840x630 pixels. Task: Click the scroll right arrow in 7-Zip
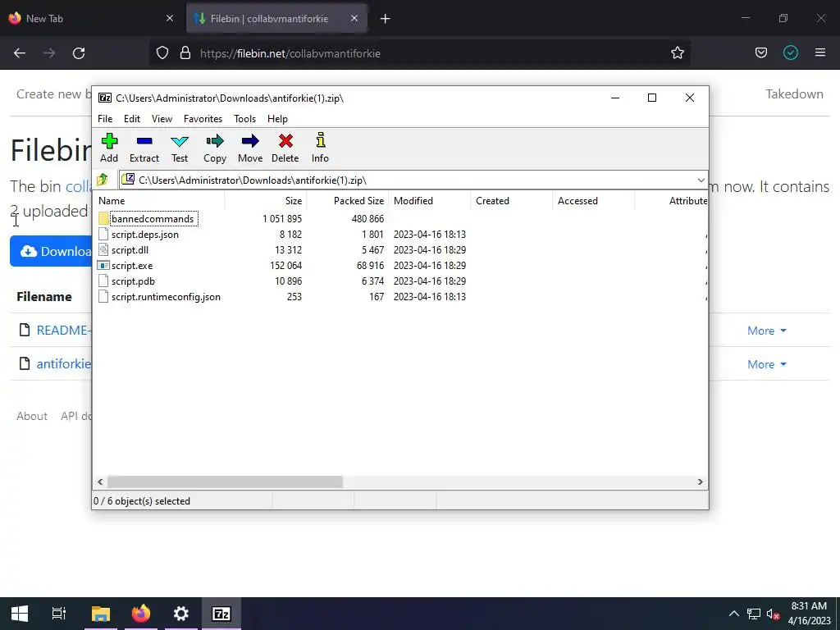coord(701,482)
